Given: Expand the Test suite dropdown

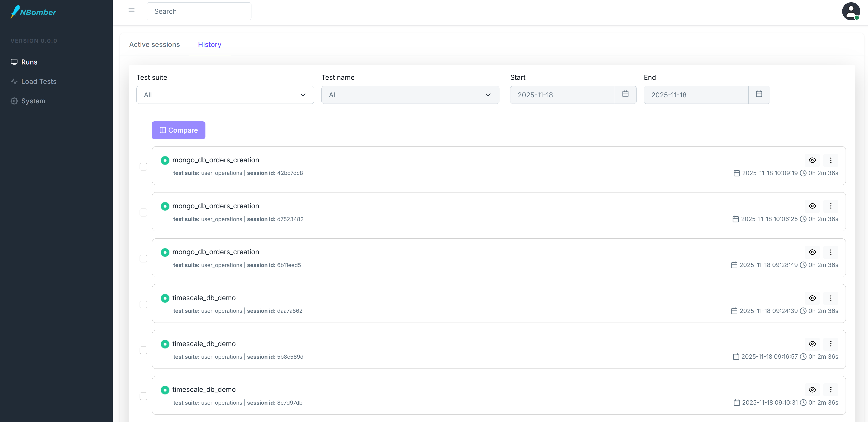Looking at the screenshot, I should click(x=225, y=95).
